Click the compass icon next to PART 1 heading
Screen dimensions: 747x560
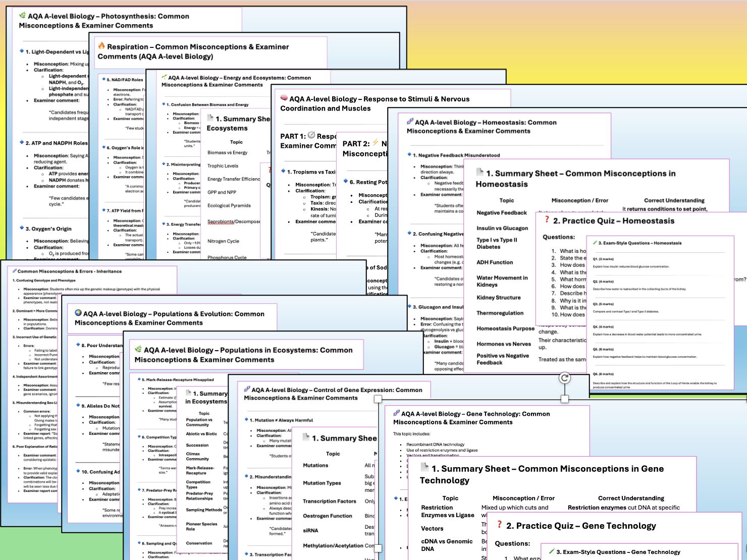tap(311, 135)
